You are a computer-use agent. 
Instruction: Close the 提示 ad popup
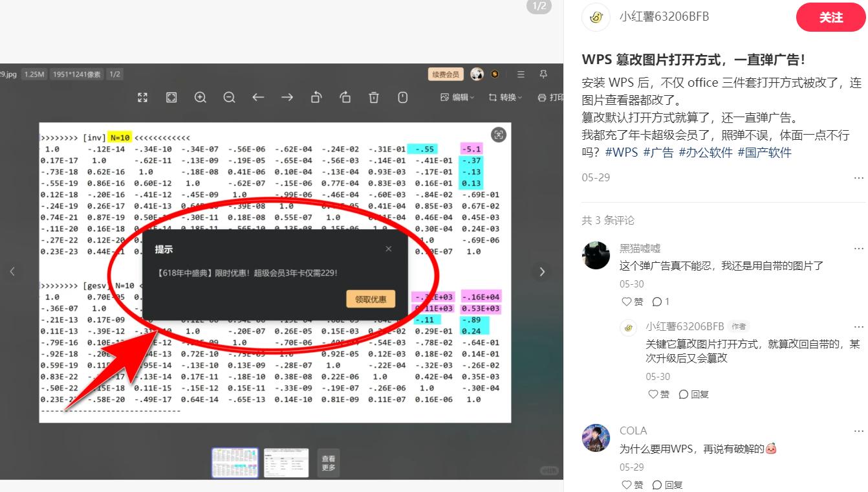[x=388, y=249]
